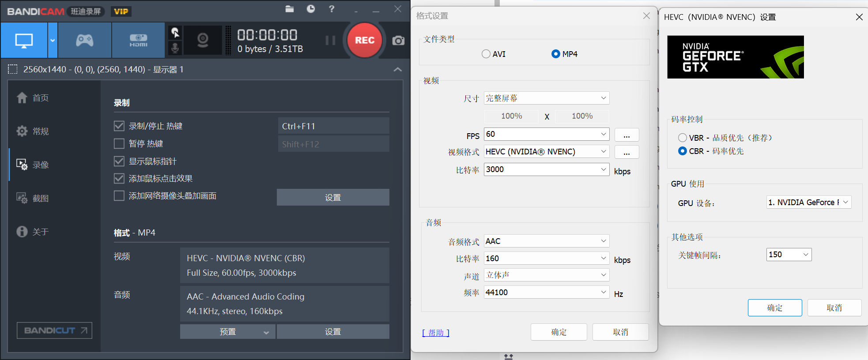Open 帮助 help link
This screenshot has height=360, width=868.
point(436,333)
